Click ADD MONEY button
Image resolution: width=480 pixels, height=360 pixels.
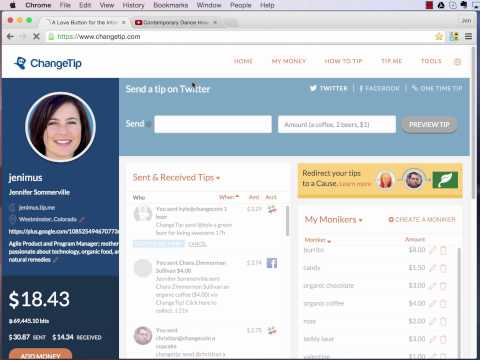pyautogui.click(x=40, y=354)
